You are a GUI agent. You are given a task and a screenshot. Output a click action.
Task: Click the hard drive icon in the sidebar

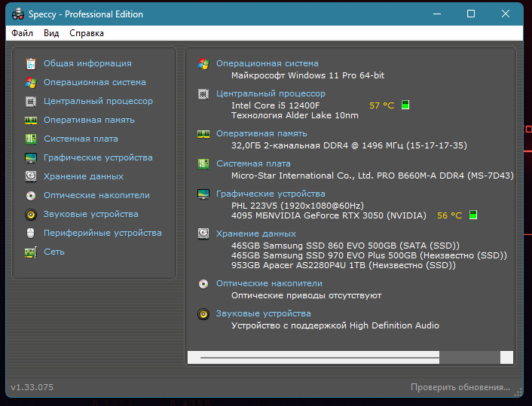coord(31,177)
